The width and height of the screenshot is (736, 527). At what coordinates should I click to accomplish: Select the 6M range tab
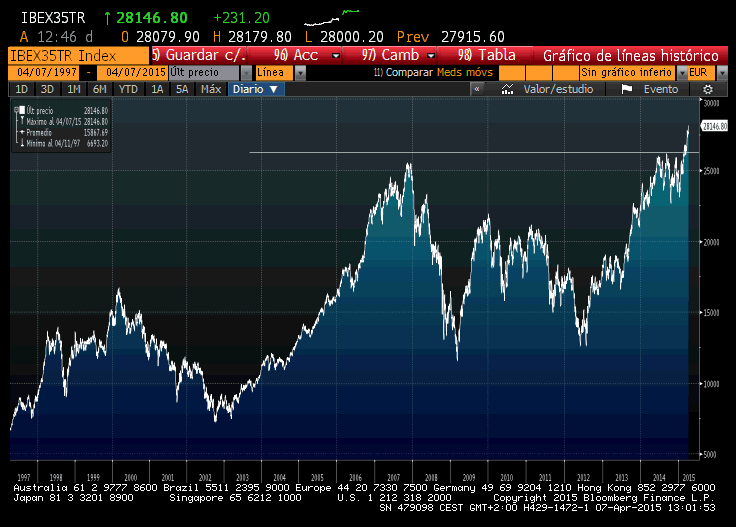(x=100, y=89)
